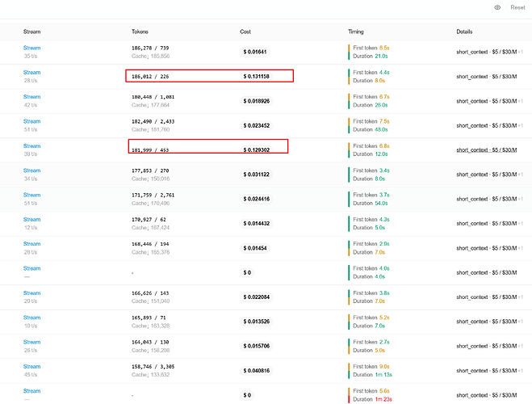Click the Cache 133,632 value
Image resolution: width=532 pixels, height=404 pixels.
[x=151, y=374]
